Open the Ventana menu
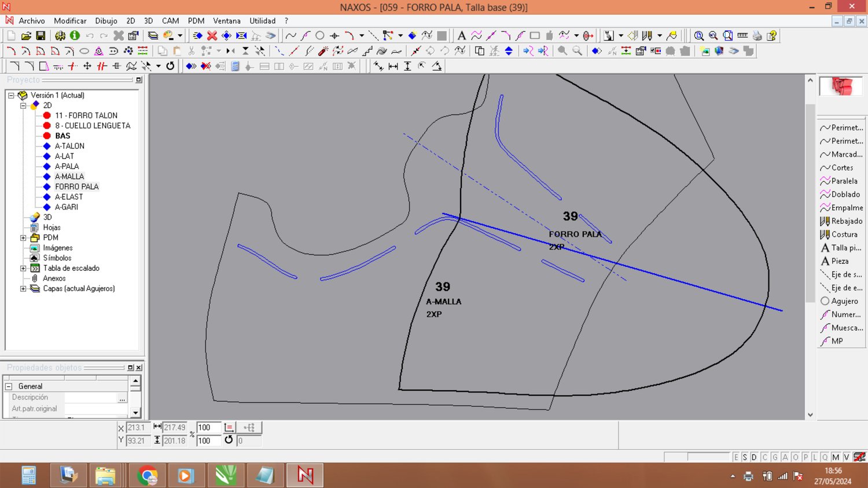The height and width of the screenshot is (488, 868). point(227,21)
